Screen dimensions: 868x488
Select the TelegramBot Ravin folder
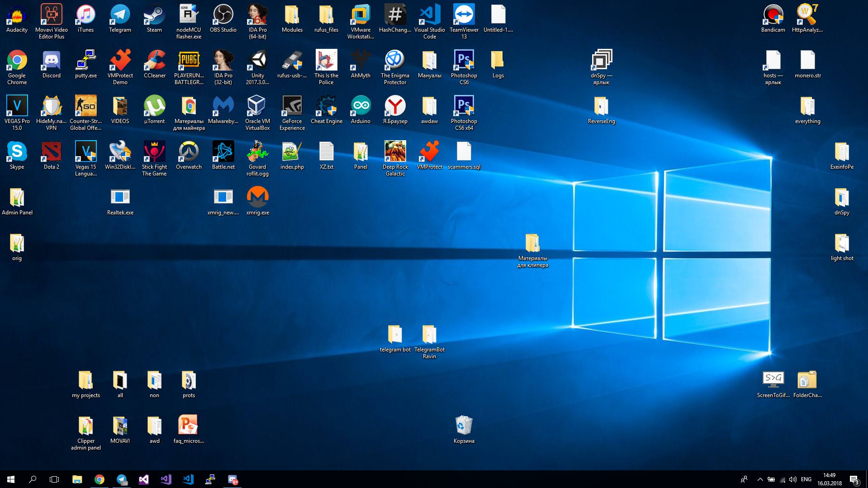429,341
